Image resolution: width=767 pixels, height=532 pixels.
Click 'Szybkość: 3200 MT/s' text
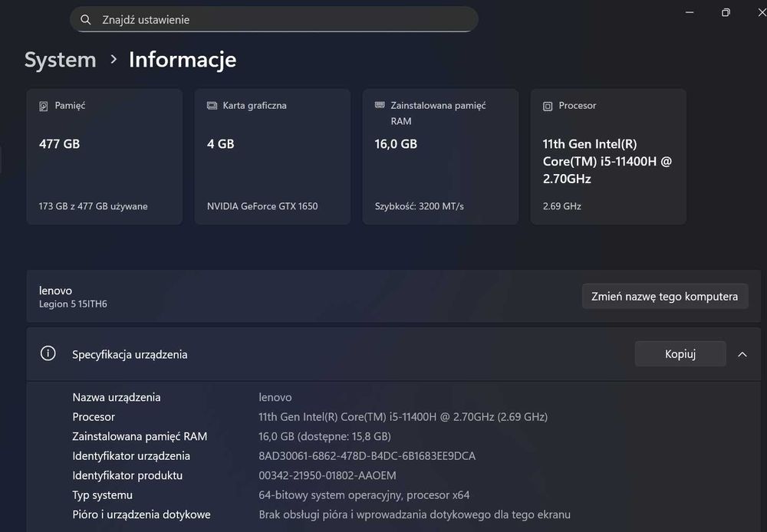(x=420, y=206)
